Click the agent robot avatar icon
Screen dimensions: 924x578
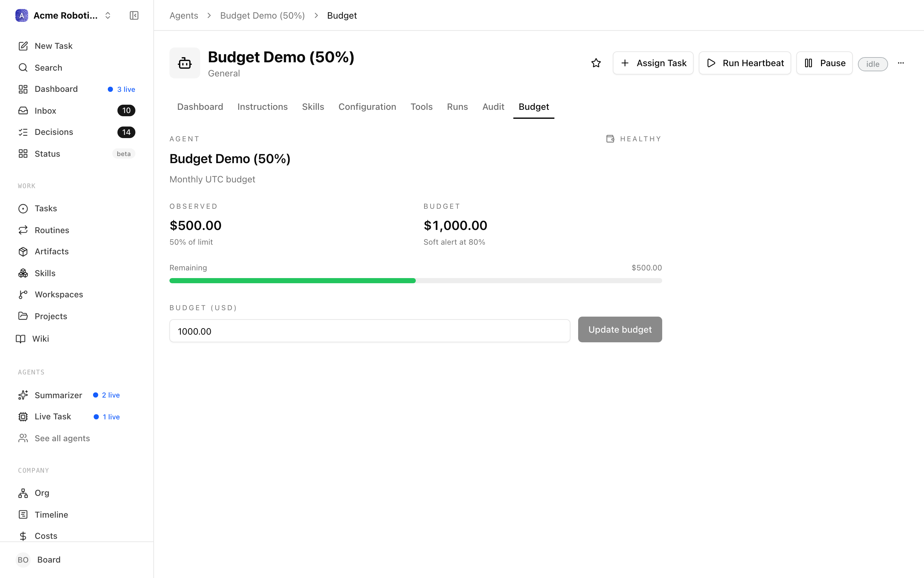(x=185, y=63)
